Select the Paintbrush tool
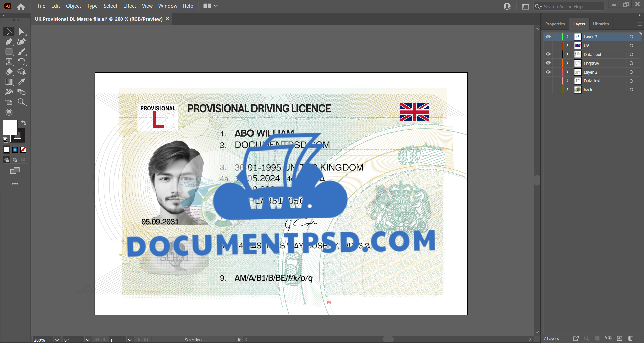 coord(22,52)
